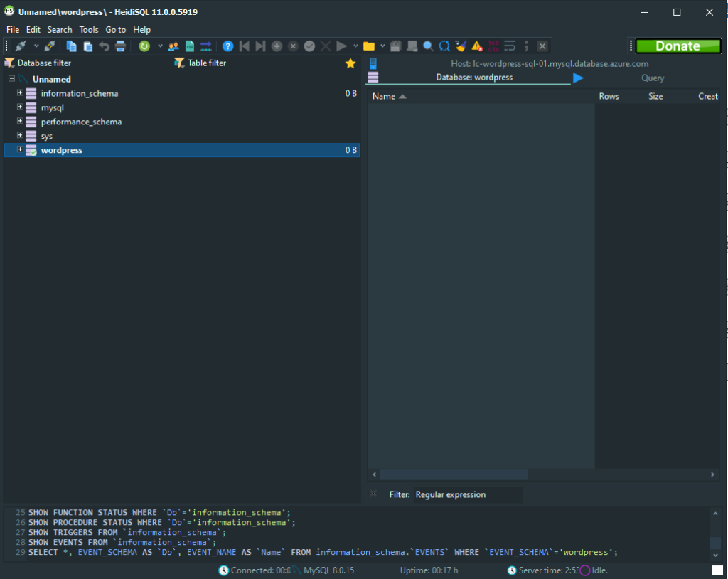Click the Save floppy disk icon

pos(395,46)
